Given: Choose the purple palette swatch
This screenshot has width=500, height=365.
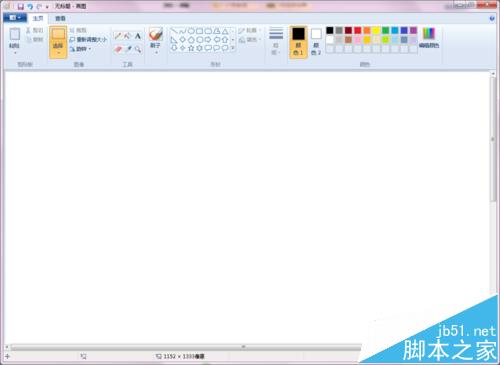Looking at the screenshot, I should (413, 31).
